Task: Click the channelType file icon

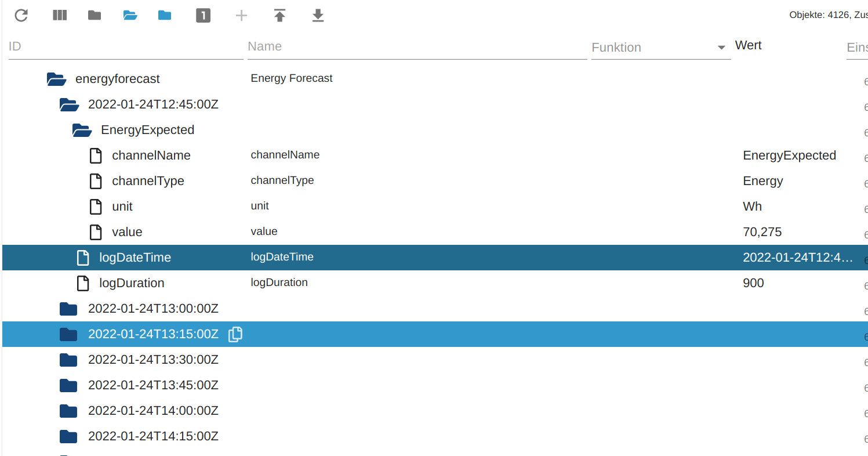Action: click(96, 181)
